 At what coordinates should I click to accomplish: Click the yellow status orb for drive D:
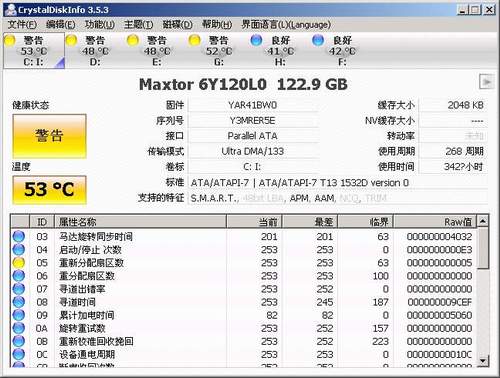(71, 40)
